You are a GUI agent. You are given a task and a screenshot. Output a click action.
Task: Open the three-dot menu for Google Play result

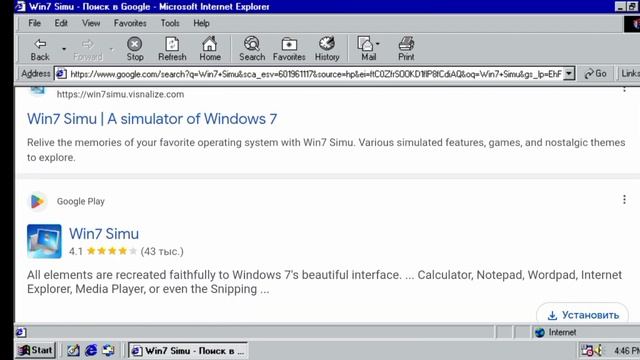(624, 200)
